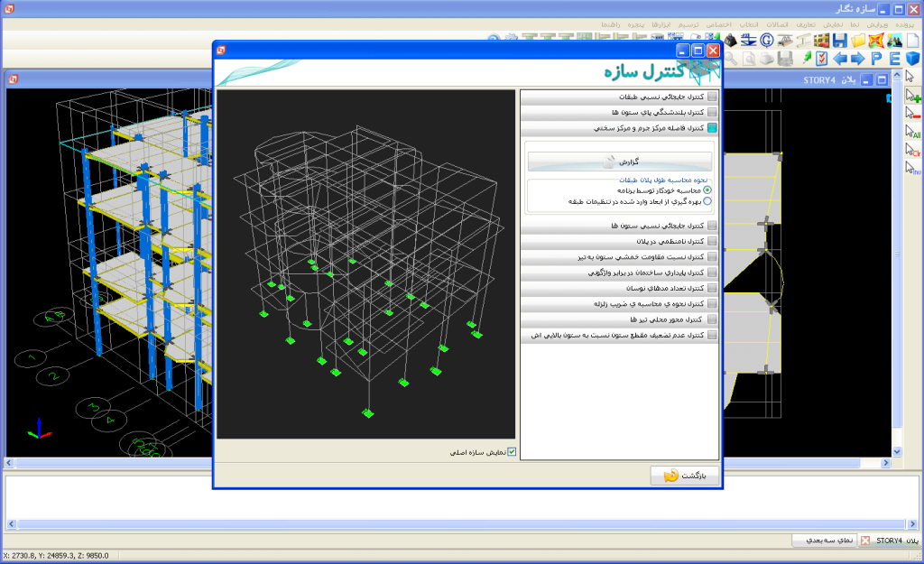Click the گزارش report button
924x564 pixels.
[x=619, y=162]
